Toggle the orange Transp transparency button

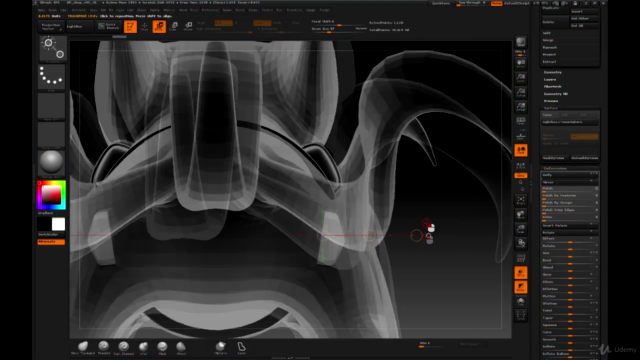tap(521, 273)
